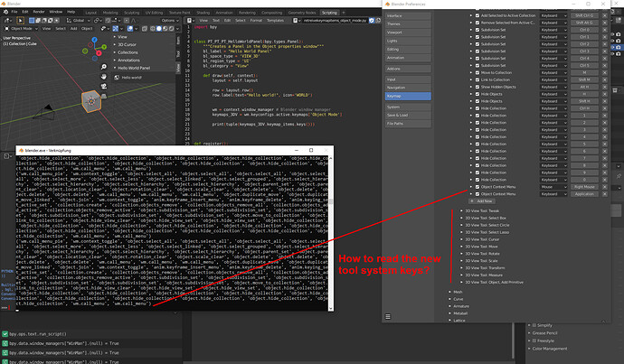Viewport: 624px width, 364px height.
Task: Uncheck the mouse Object Context Menu checkbox
Action: tap(477, 187)
